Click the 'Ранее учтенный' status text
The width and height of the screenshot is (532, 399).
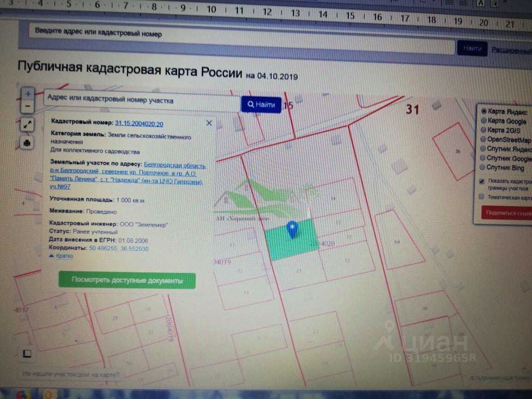[95, 232]
